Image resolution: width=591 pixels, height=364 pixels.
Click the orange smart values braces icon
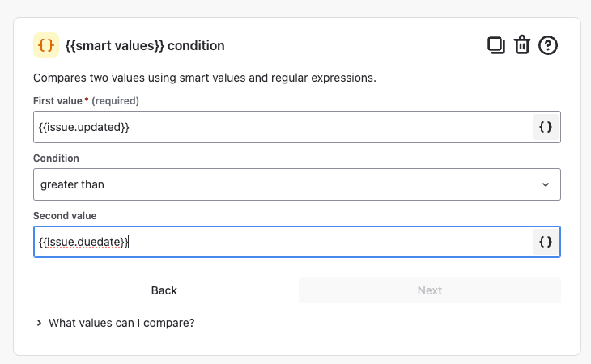(x=46, y=45)
